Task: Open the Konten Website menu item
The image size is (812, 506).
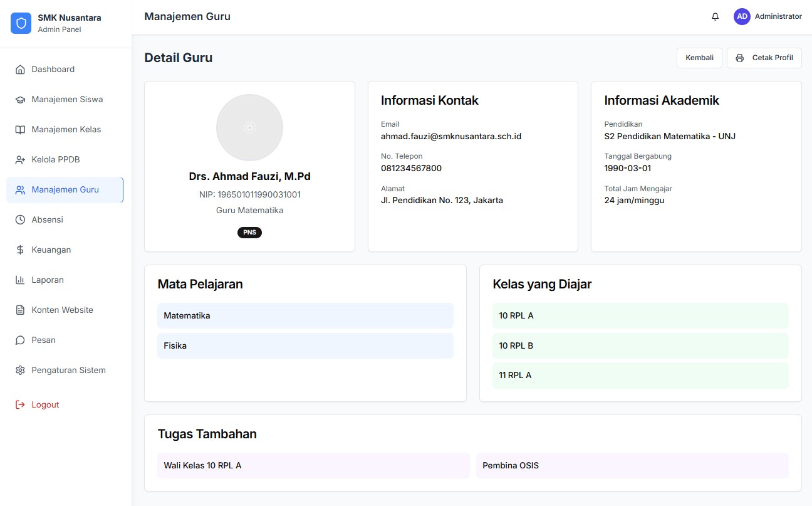Action: tap(62, 310)
